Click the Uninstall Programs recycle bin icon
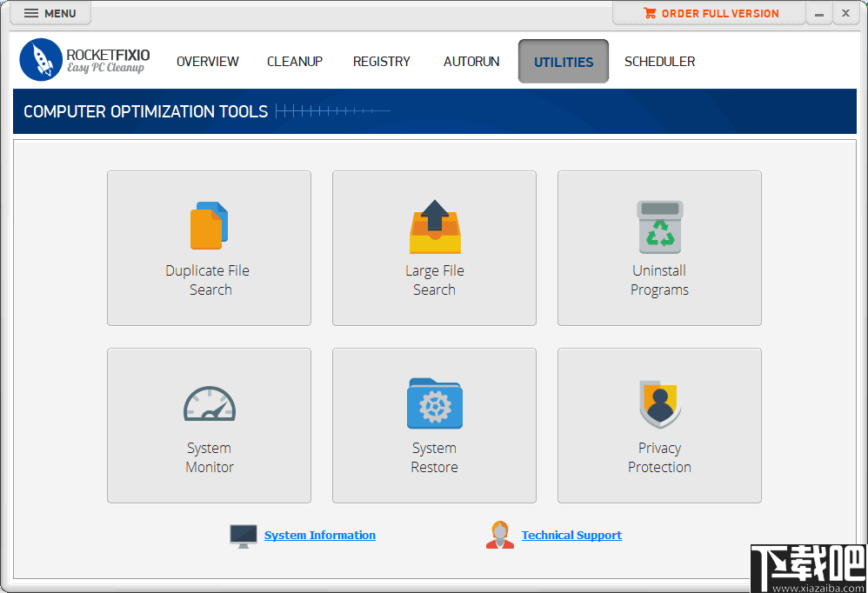The height and width of the screenshot is (593, 868). [x=660, y=227]
